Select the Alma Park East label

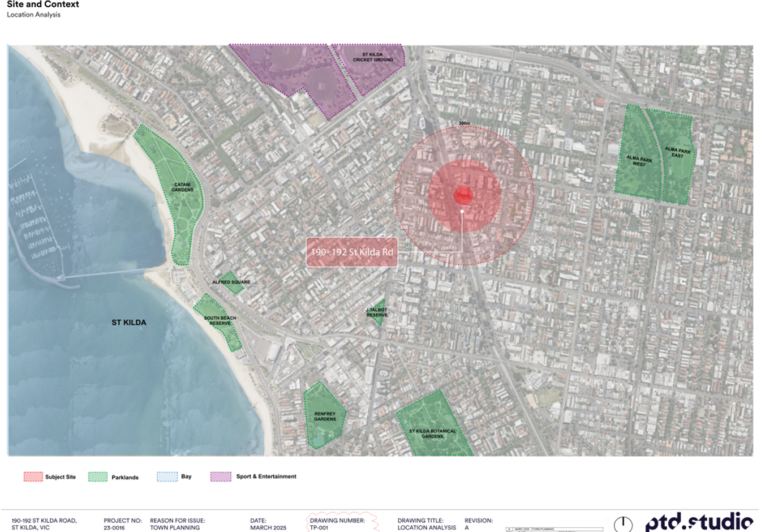click(x=677, y=153)
